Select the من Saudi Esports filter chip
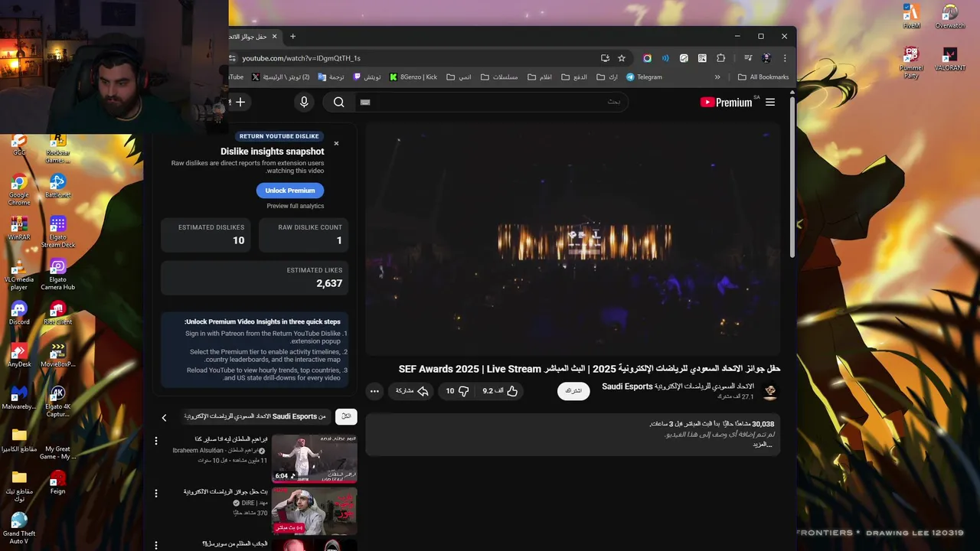Viewport: 980px width, 551px height. (x=255, y=416)
